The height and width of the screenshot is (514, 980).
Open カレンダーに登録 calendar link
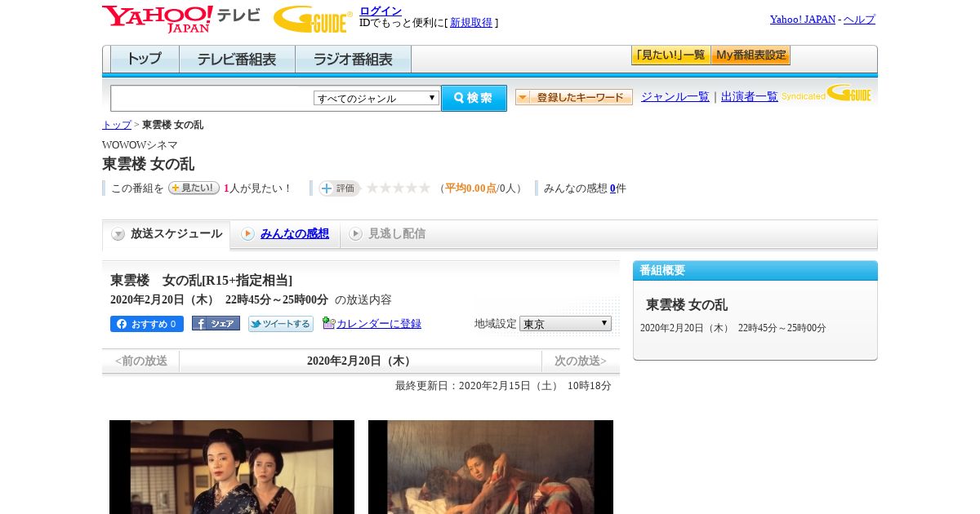(378, 323)
